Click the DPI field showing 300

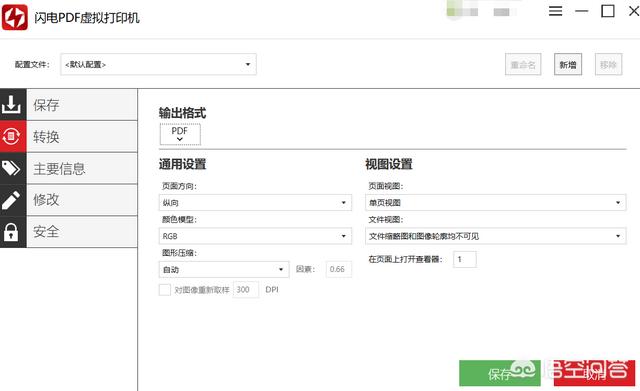pos(245,290)
